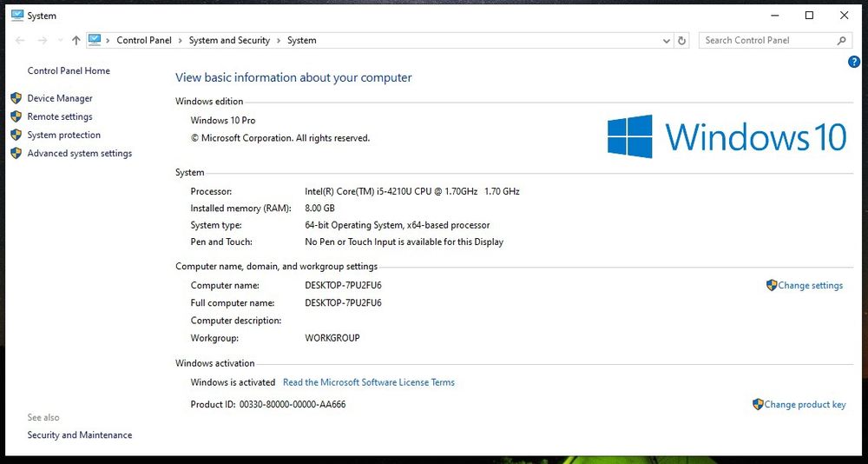Click the search magnifier icon
The image size is (868, 464).
point(841,41)
